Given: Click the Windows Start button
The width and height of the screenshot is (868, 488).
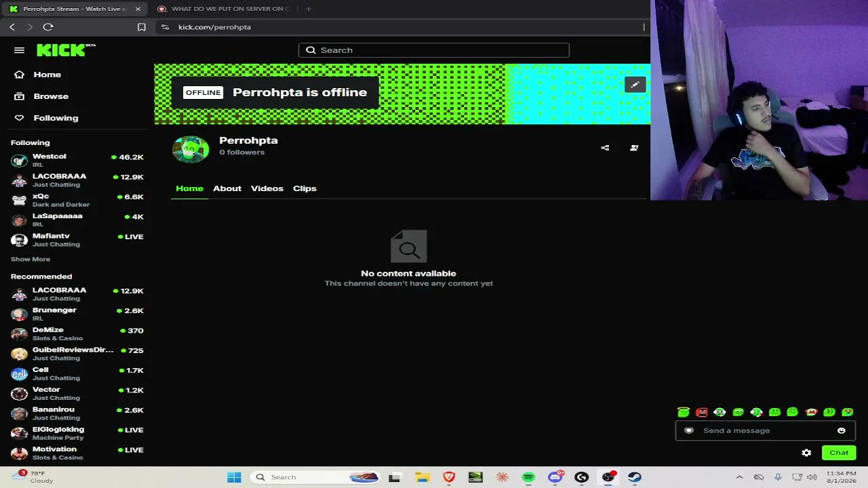Looking at the screenshot, I should (x=234, y=477).
